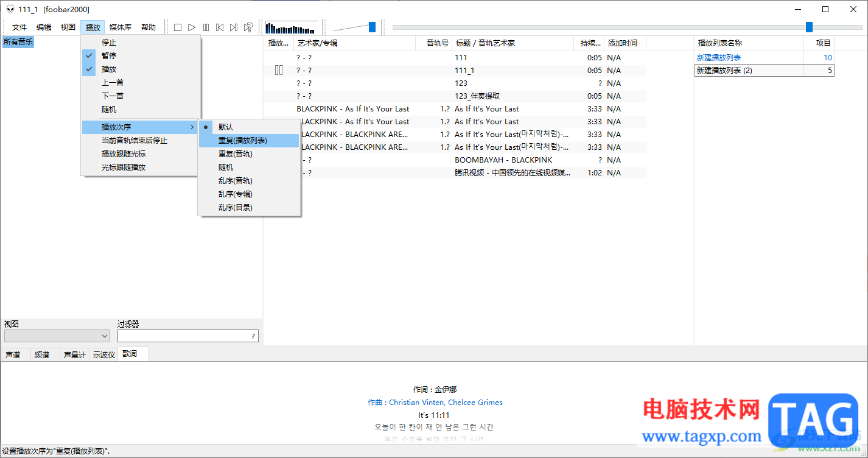The height and width of the screenshot is (458, 868).
Task: Open the 文件 menu
Action: point(19,27)
